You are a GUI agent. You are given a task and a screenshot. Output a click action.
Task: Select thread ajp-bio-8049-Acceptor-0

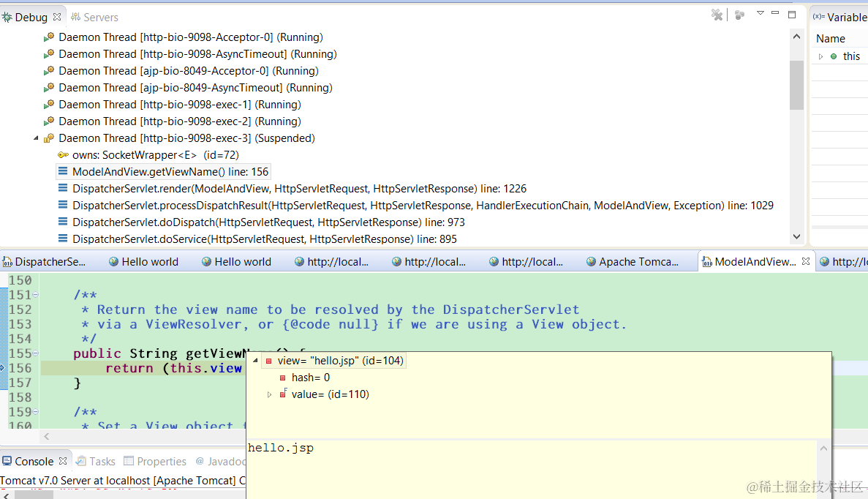tap(188, 71)
